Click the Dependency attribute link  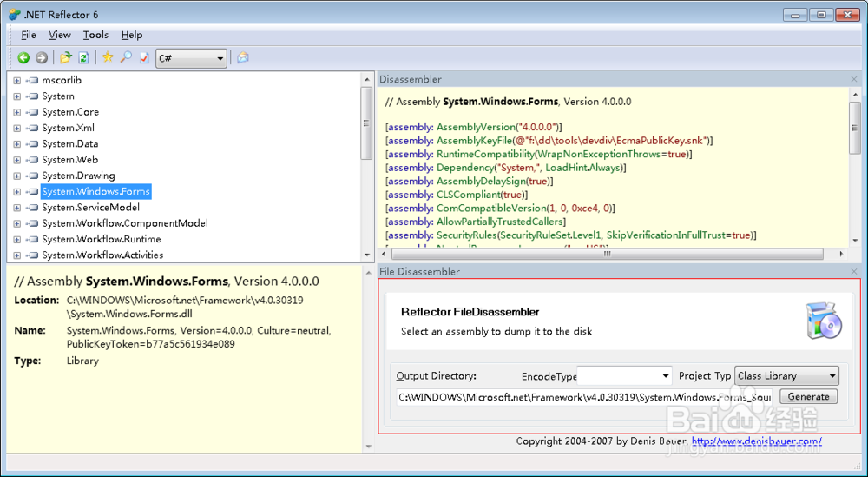(465, 168)
